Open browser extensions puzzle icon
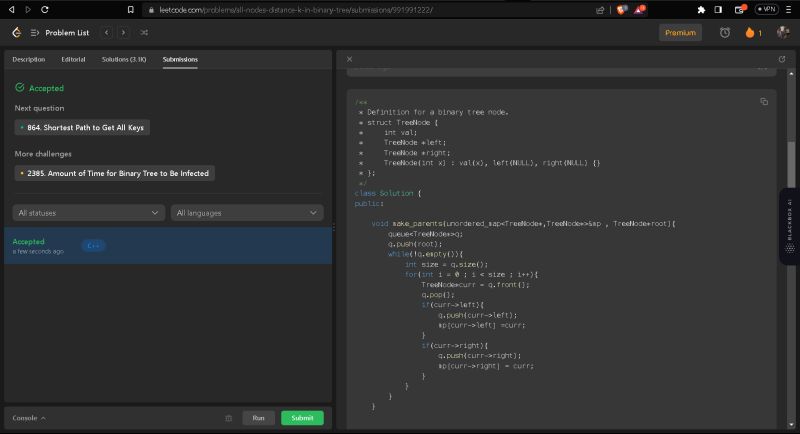 point(701,10)
